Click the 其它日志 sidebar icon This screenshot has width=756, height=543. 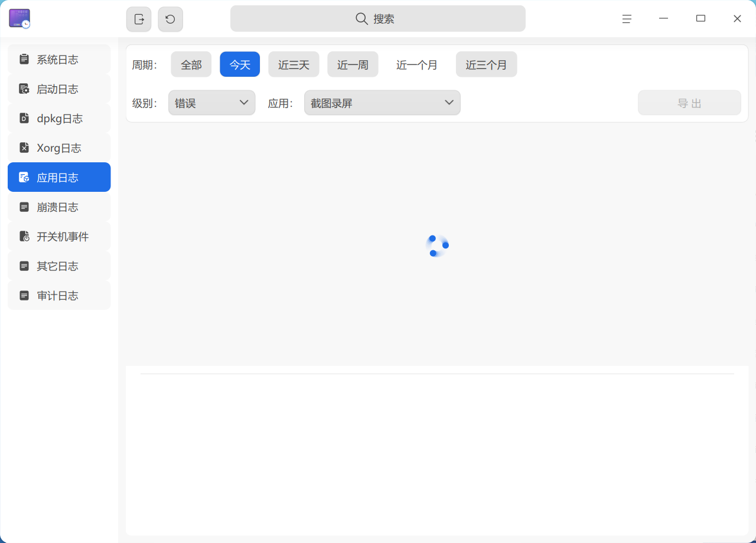[24, 266]
